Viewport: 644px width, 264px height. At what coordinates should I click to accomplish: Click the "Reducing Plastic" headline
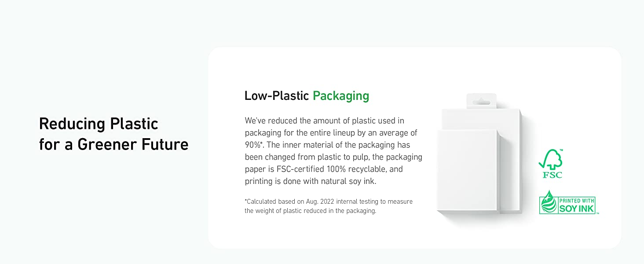(x=99, y=124)
